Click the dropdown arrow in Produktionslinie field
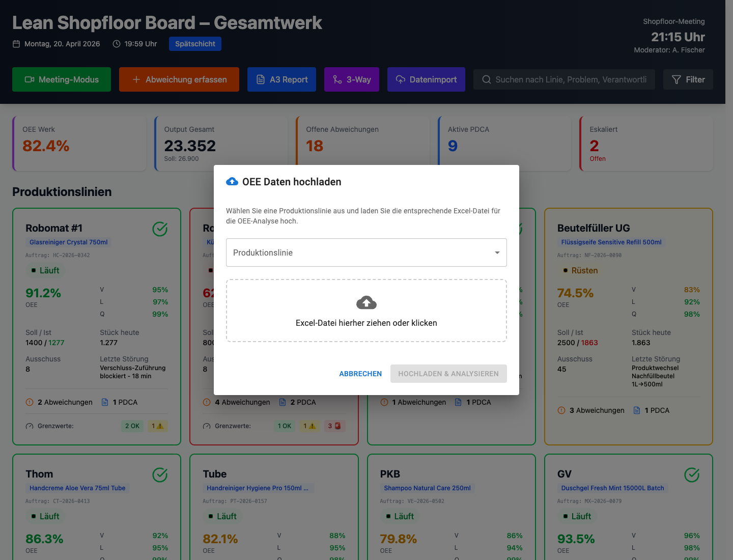This screenshot has height=560, width=733. [x=497, y=253]
